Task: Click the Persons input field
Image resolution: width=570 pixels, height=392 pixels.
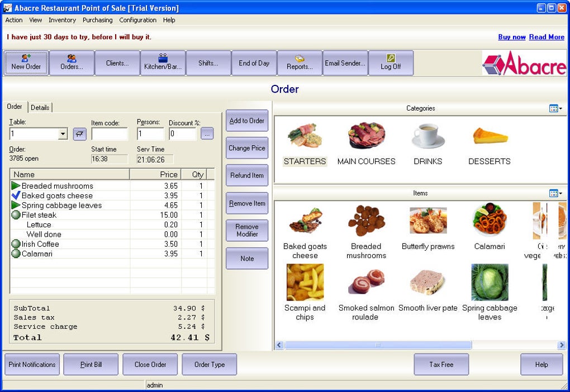Action: (150, 134)
